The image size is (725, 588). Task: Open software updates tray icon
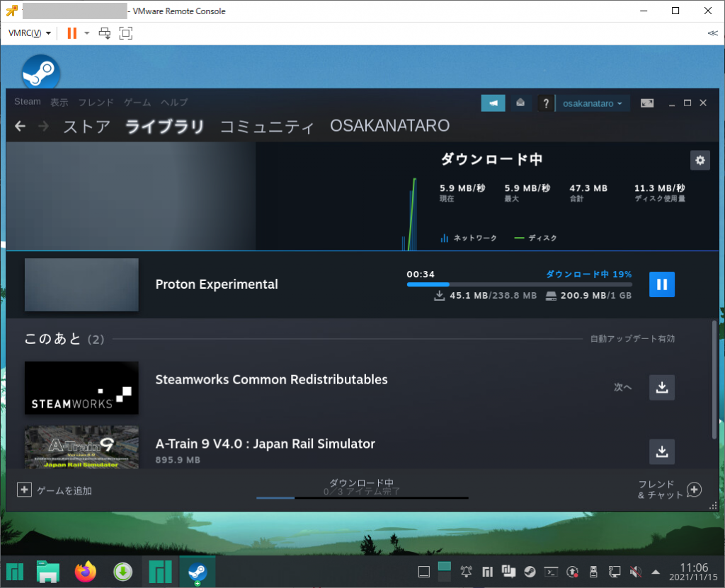pyautogui.click(x=572, y=572)
